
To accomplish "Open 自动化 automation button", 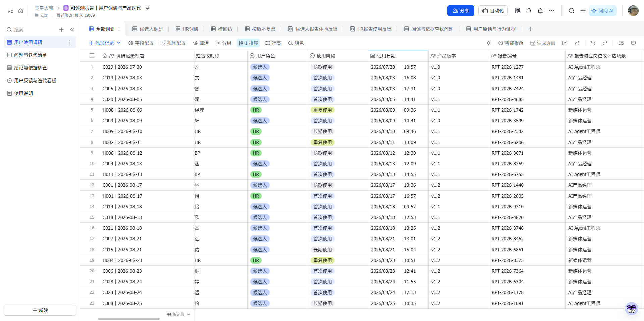I will [493, 11].
